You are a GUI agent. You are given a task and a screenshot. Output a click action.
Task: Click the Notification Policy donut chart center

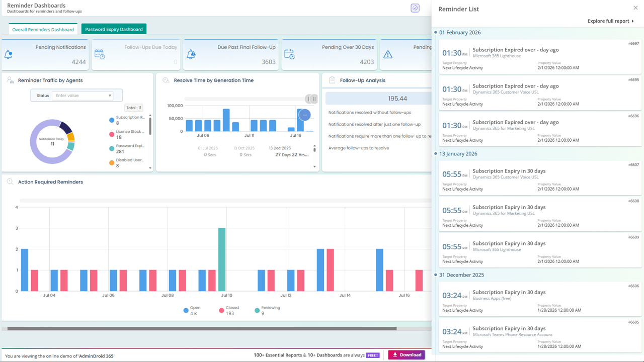tap(52, 141)
